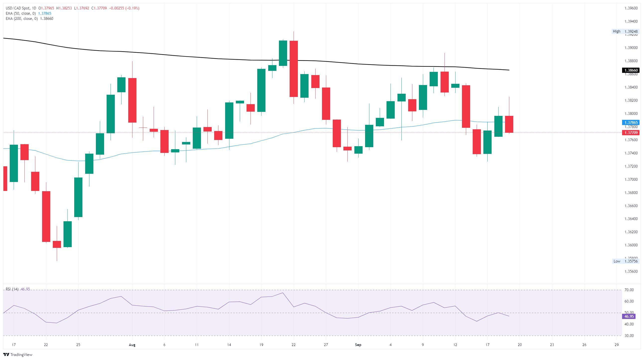The height and width of the screenshot is (360, 644).
Task: Click the black 1.38660 EMA price tag
Action: [630, 70]
